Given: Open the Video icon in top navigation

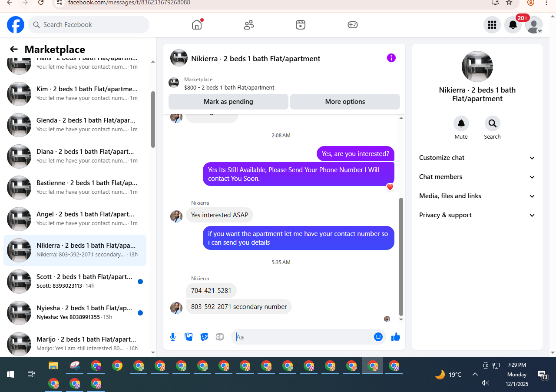Looking at the screenshot, I should [301, 25].
